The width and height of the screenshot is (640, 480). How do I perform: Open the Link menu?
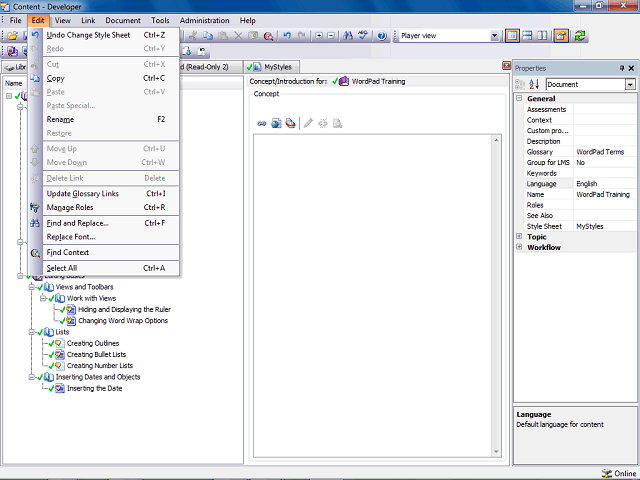[88, 20]
